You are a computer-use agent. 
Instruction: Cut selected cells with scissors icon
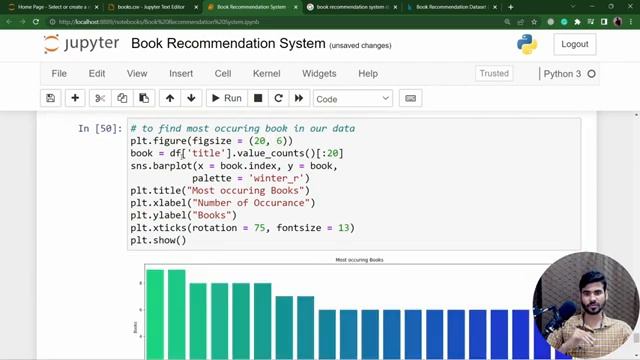point(100,98)
